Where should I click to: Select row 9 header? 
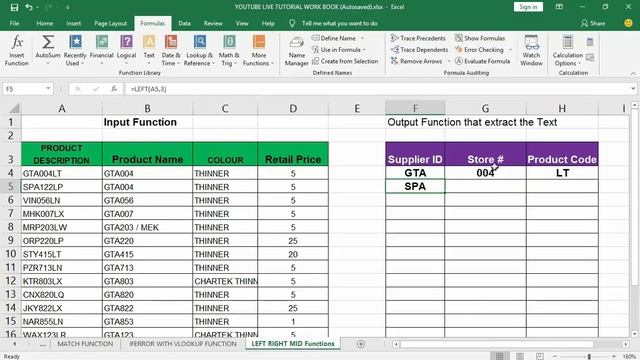[11, 240]
